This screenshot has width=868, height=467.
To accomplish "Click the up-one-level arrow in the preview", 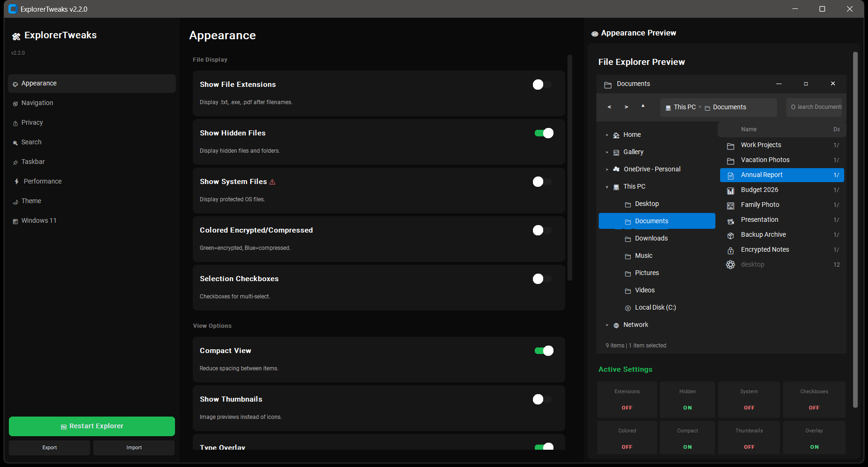I will (x=643, y=107).
